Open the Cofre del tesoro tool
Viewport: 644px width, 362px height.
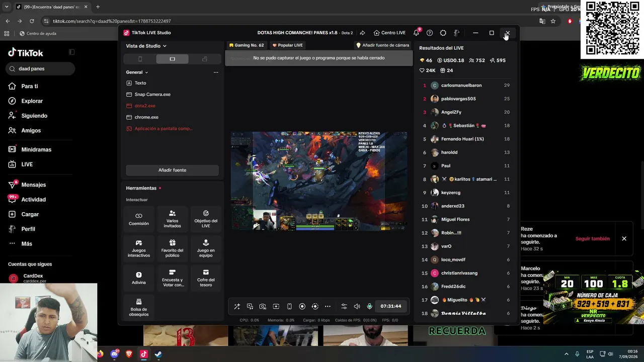[206, 278]
